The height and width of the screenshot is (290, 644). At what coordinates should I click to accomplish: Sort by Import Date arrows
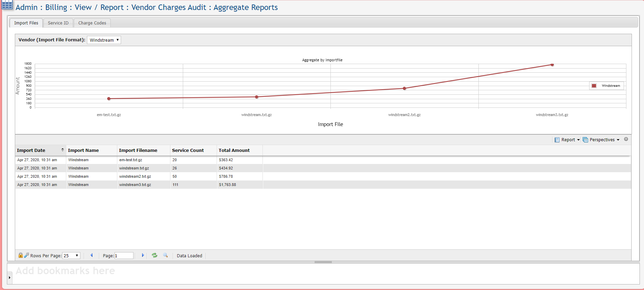[62, 150]
